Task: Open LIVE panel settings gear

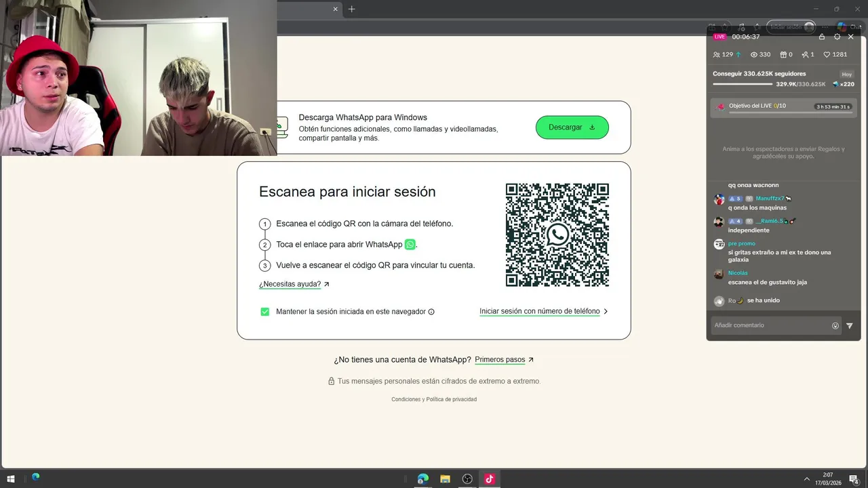Action: 837,37
